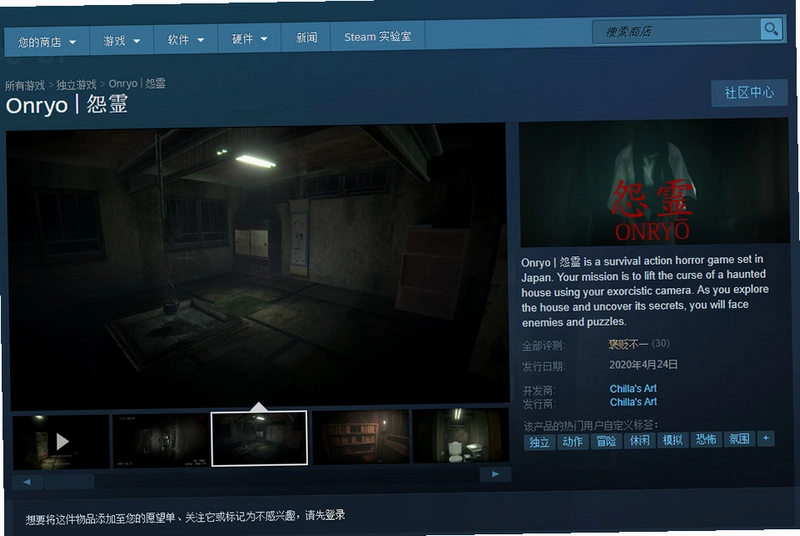800x536 pixels.
Task: Click the right arrow of thumbnail scroller
Action: pos(495,474)
